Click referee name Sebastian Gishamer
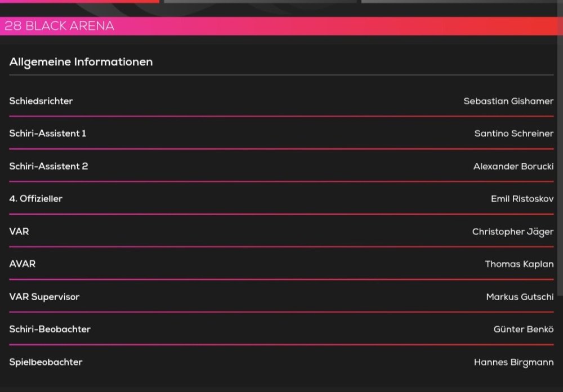The height and width of the screenshot is (392, 563). (x=508, y=101)
